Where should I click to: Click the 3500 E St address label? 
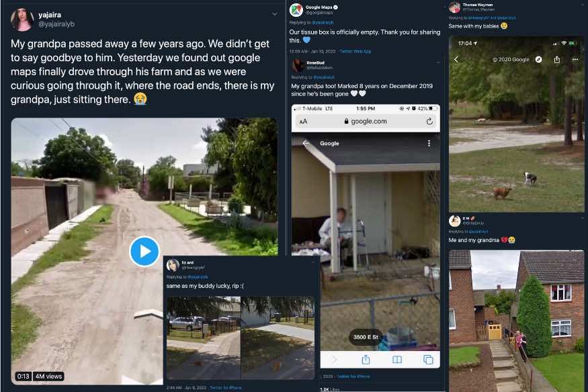pos(366,337)
